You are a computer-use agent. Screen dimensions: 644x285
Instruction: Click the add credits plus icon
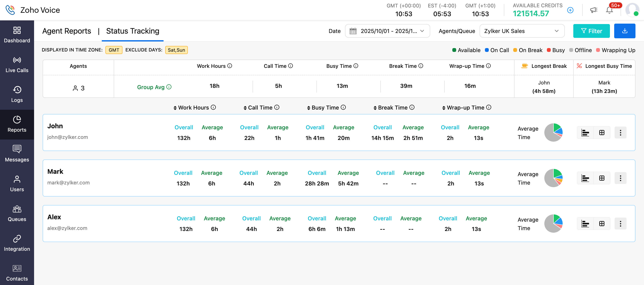[570, 10]
